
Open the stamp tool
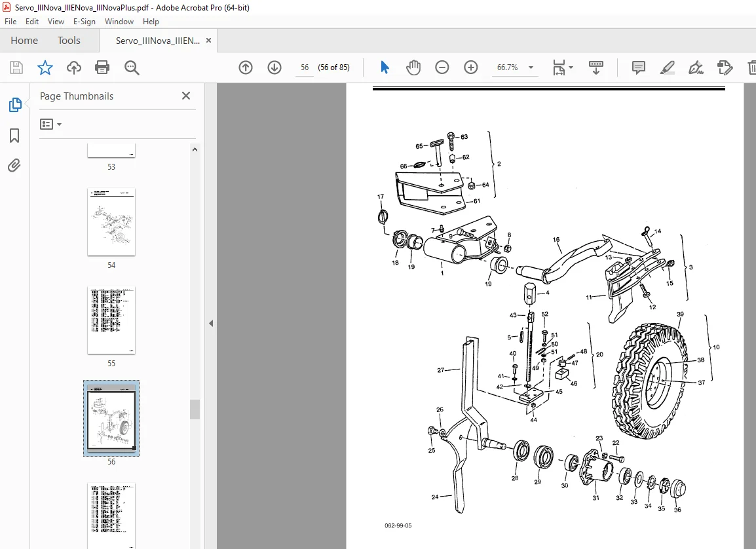(725, 67)
